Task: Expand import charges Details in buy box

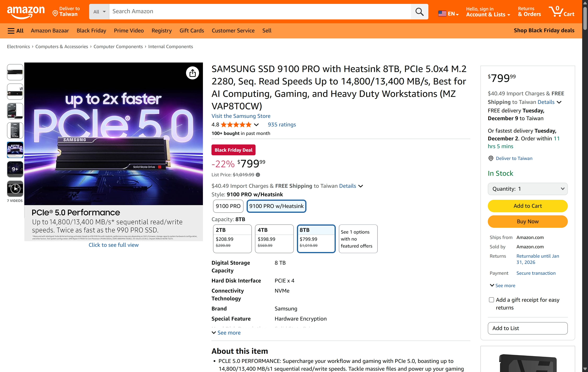Action: [x=549, y=102]
